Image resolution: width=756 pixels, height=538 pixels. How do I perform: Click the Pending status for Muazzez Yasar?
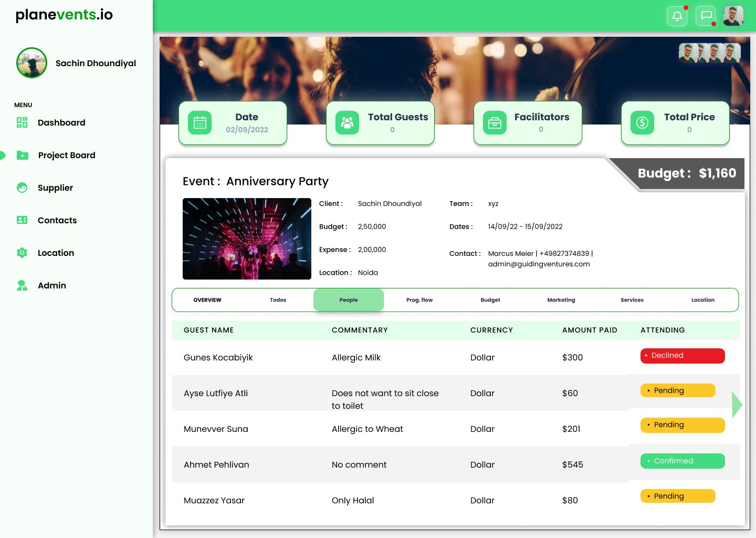click(678, 496)
